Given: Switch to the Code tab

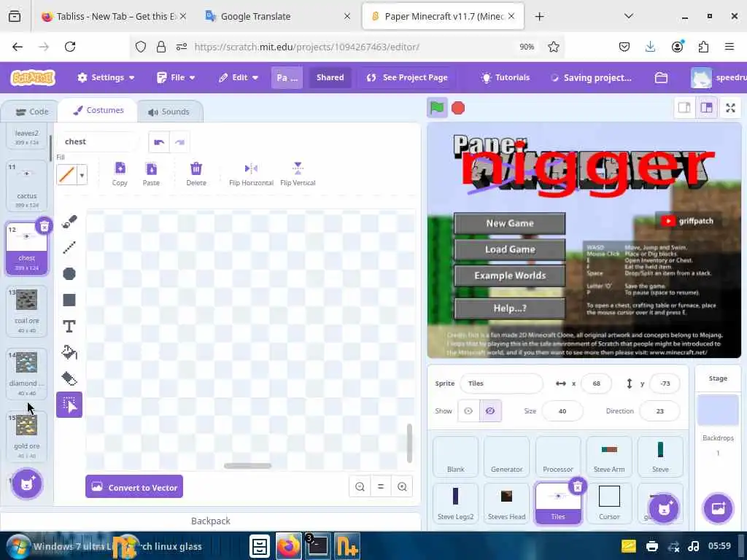Looking at the screenshot, I should point(32,112).
